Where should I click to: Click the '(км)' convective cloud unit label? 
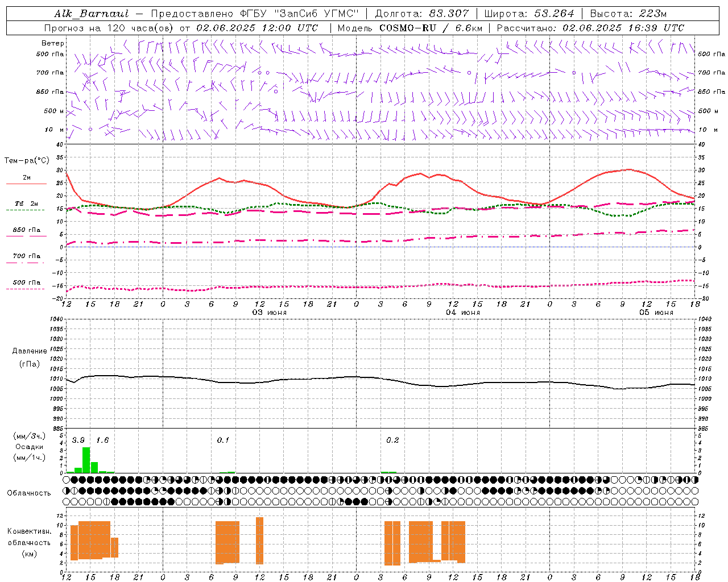[x=30, y=554]
